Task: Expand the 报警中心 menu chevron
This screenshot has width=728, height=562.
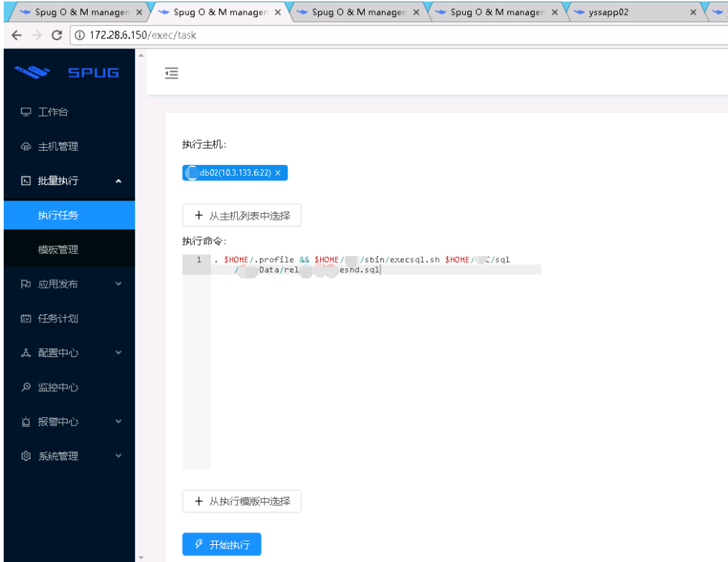Action: [118, 422]
